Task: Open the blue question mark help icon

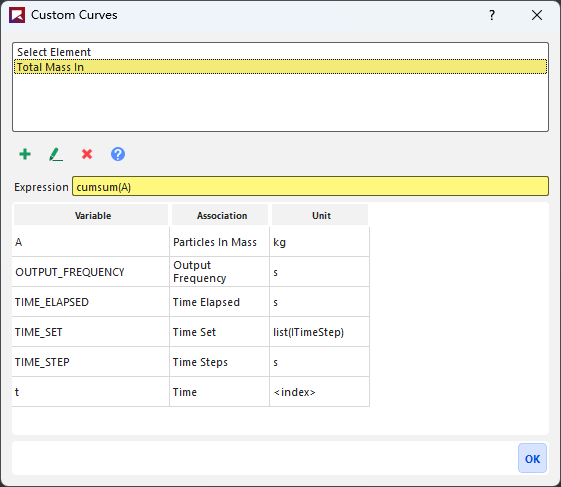Action: click(x=118, y=154)
